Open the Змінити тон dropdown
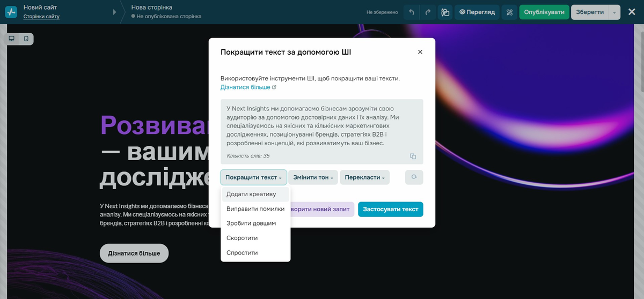Viewport: 644px width, 299px height. click(x=313, y=177)
